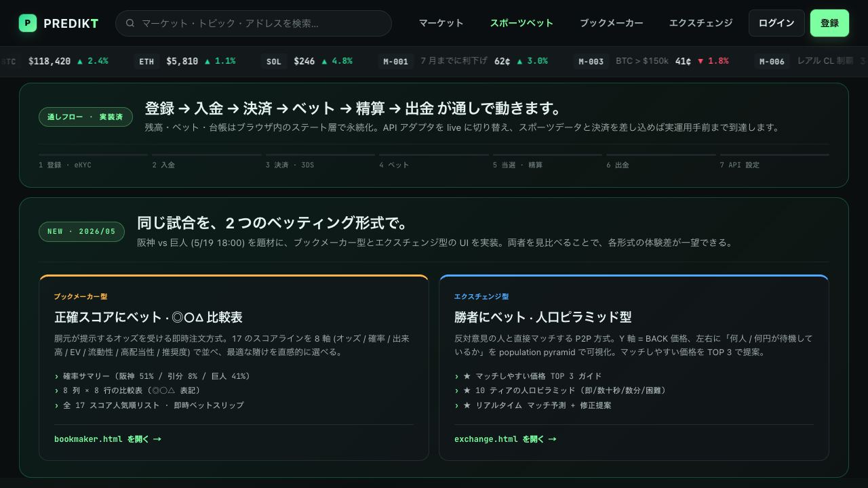Click the 通しフロー・実装済 badge
Viewport: 868px width, 488px height.
(x=85, y=117)
